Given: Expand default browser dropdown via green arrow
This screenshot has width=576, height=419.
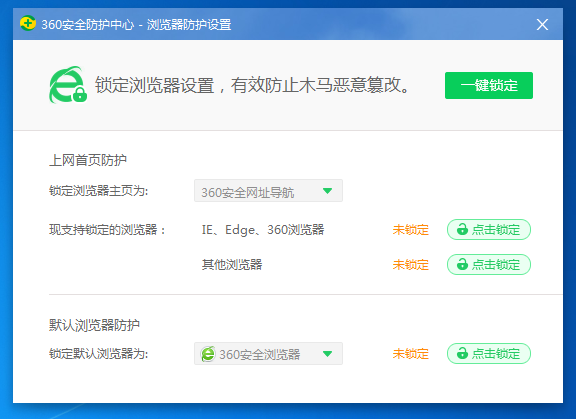Looking at the screenshot, I should pos(327,354).
